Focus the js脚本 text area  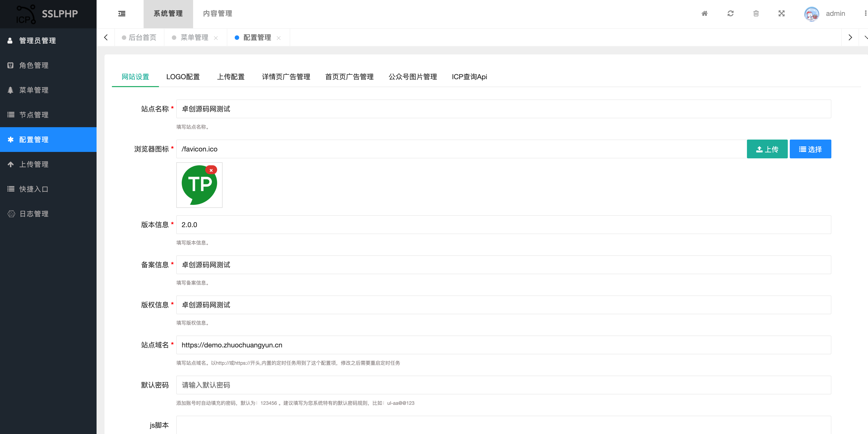503,425
